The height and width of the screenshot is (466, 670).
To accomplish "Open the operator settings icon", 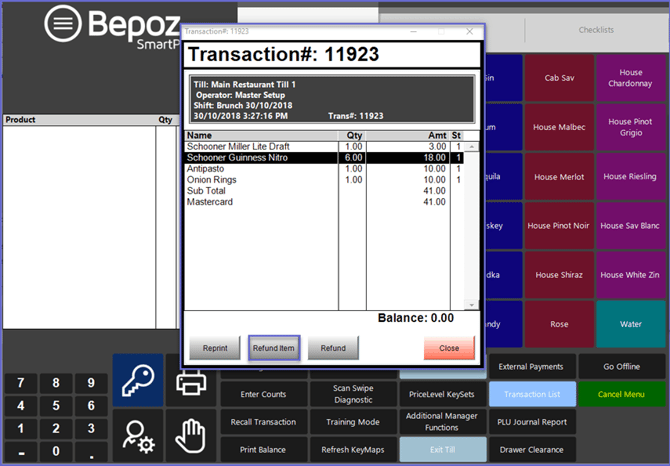I will tap(138, 436).
